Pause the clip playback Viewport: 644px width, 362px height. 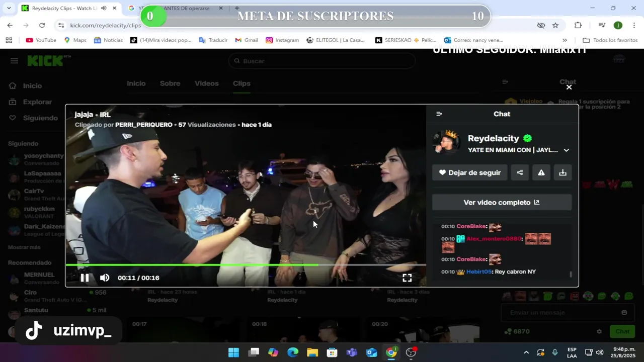[85, 278]
